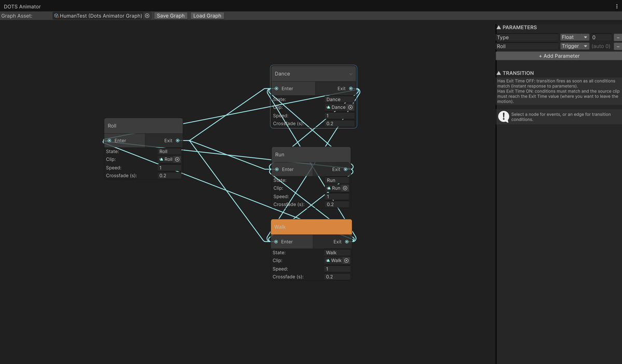Click the Dance node Exit port
The height and width of the screenshot is (364, 622).
coord(351,89)
